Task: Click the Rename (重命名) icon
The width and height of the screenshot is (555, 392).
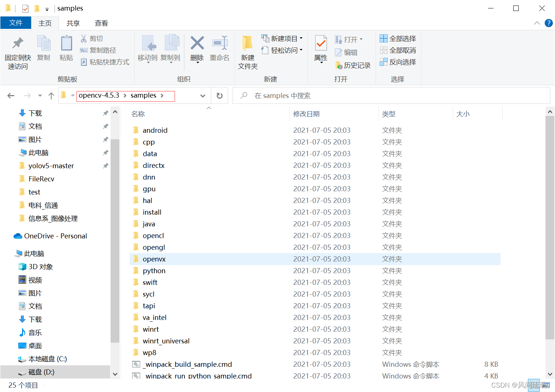Action: click(x=220, y=49)
